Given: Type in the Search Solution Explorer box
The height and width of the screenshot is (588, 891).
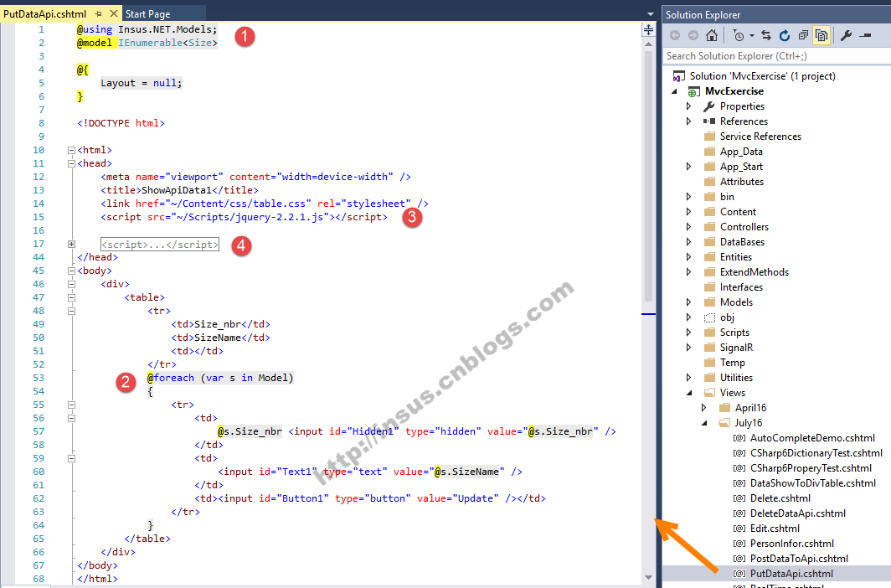Looking at the screenshot, I should coord(776,55).
